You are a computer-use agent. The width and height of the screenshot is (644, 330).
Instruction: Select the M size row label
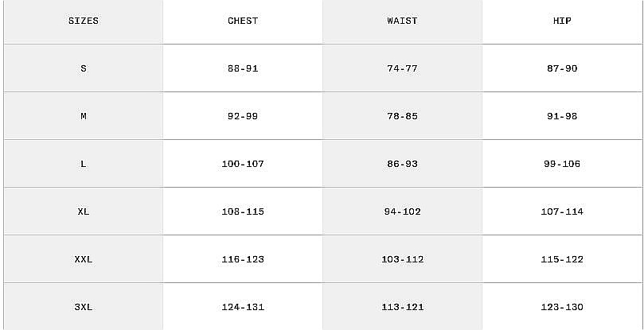pos(84,116)
